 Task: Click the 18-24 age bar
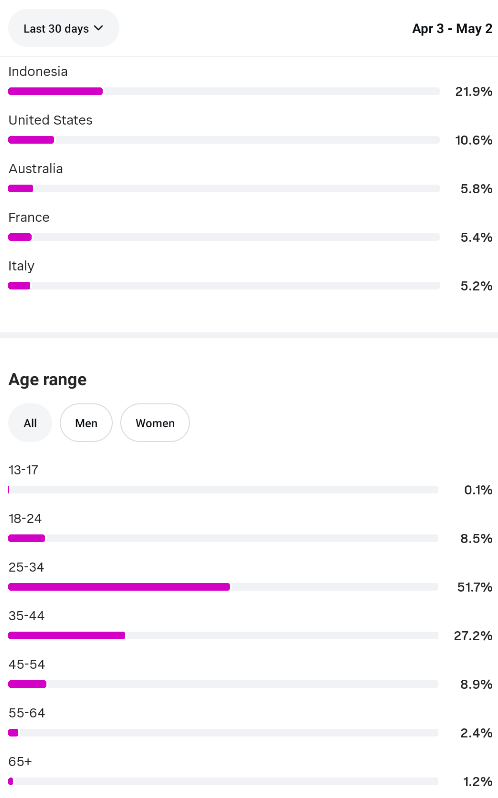point(223,538)
